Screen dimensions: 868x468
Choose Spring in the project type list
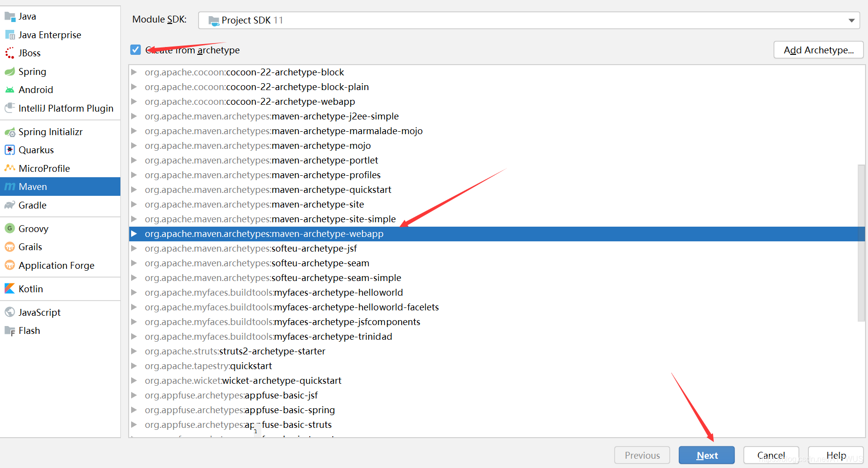(60, 71)
